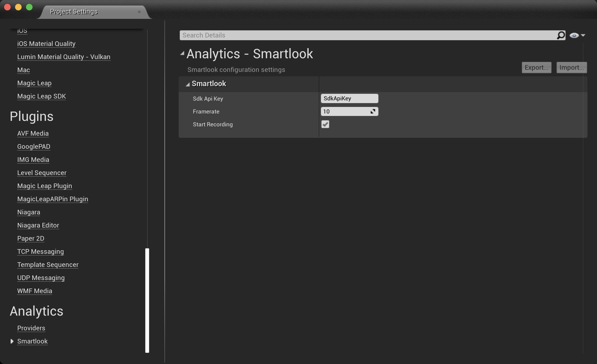The image size is (597, 364).
Task: Open the Providers analytics page
Action: (x=31, y=328)
